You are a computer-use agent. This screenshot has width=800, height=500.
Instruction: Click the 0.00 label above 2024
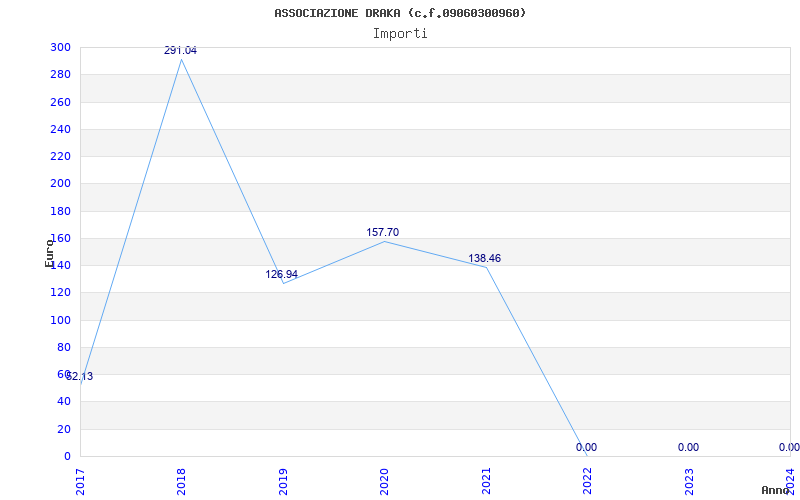[789, 447]
